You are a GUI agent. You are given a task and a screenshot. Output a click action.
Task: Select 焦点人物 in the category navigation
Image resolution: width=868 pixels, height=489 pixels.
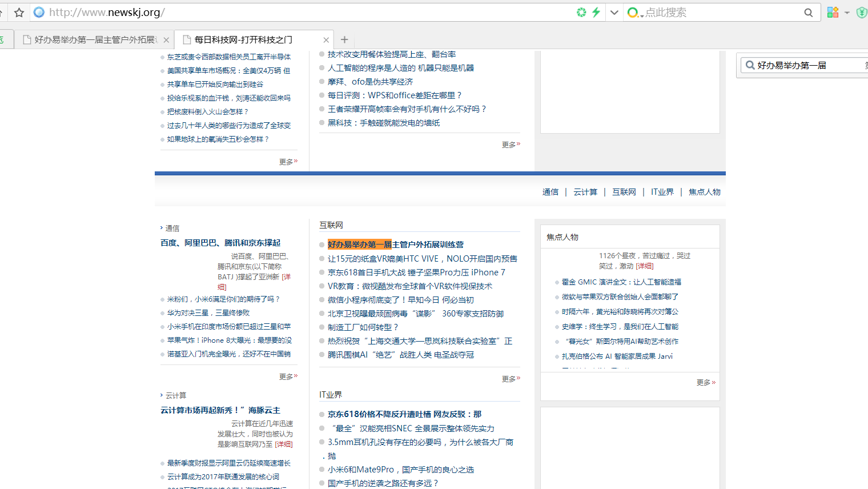point(704,192)
